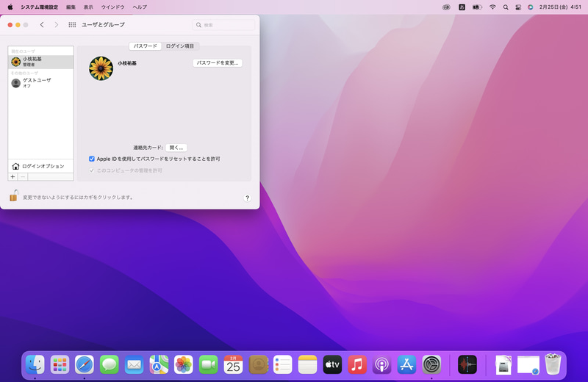Viewport: 588px width, 382px height.
Task: Launch Safari from the Dock
Action: (x=85, y=364)
